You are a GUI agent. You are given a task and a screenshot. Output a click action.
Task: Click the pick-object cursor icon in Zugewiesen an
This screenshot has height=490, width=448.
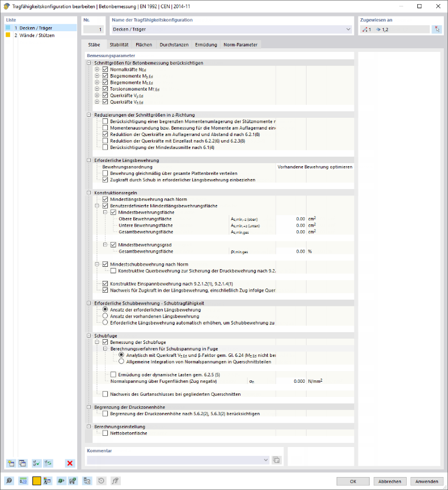point(437,29)
